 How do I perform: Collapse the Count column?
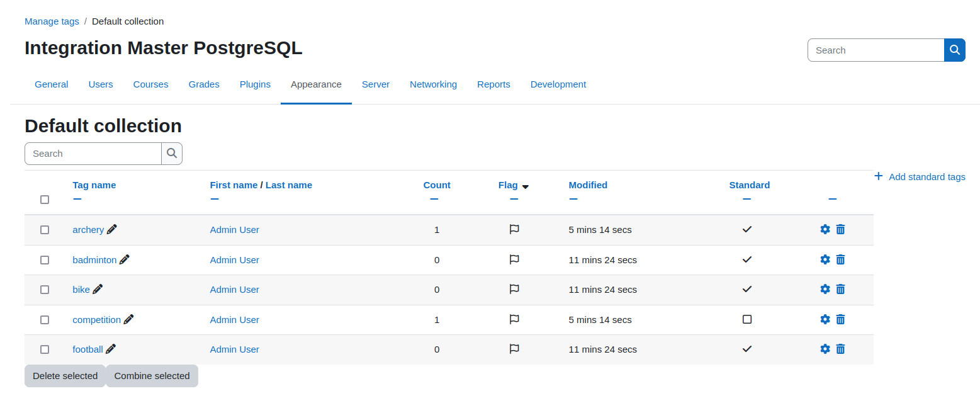pyautogui.click(x=434, y=199)
